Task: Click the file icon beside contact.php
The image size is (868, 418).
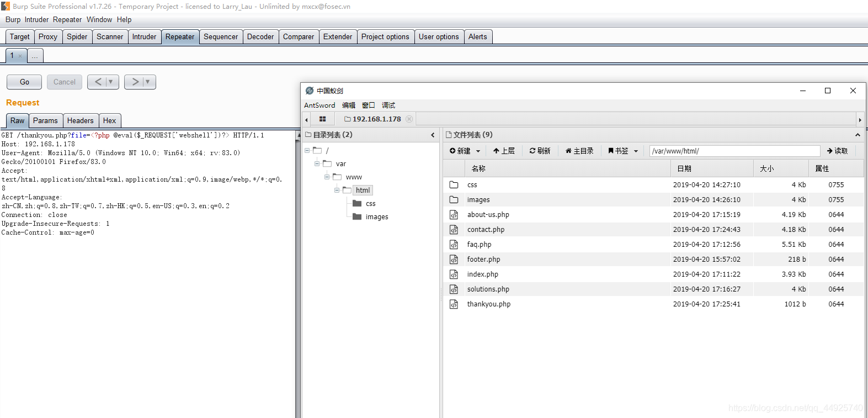Action: [454, 230]
